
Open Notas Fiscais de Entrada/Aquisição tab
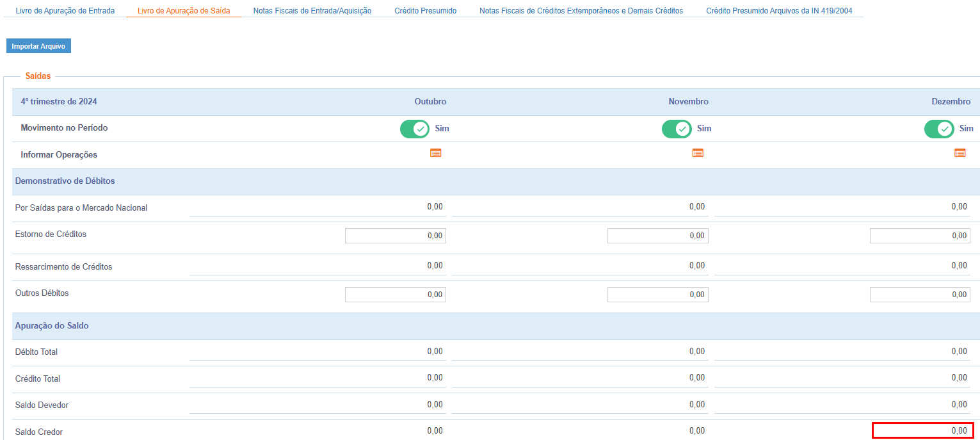pyautogui.click(x=312, y=11)
